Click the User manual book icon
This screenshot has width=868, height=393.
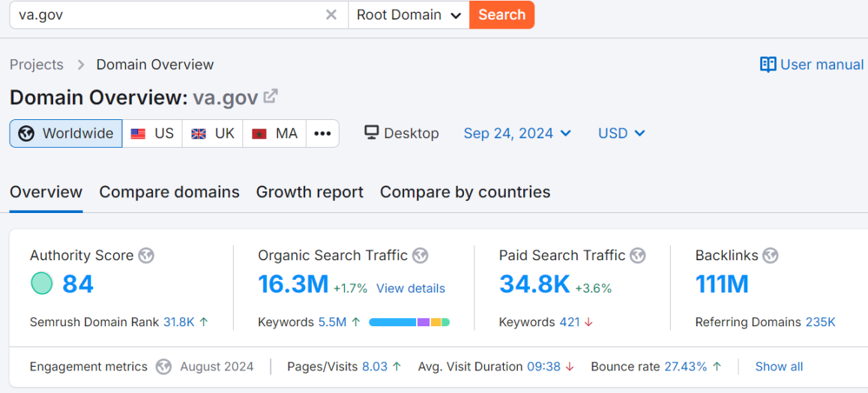pyautogui.click(x=768, y=64)
